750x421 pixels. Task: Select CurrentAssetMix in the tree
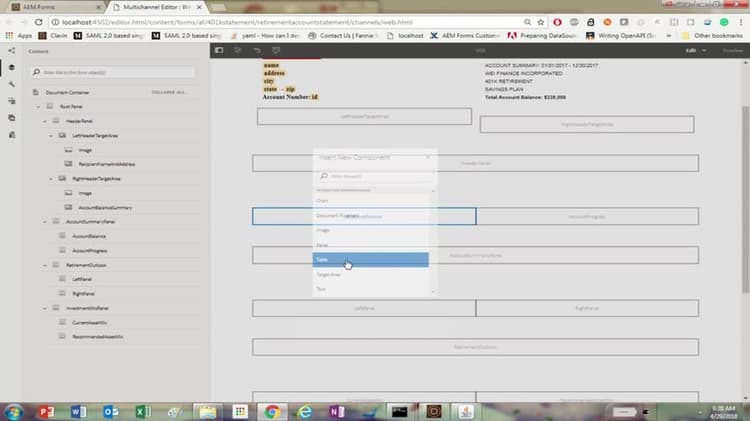(x=89, y=322)
